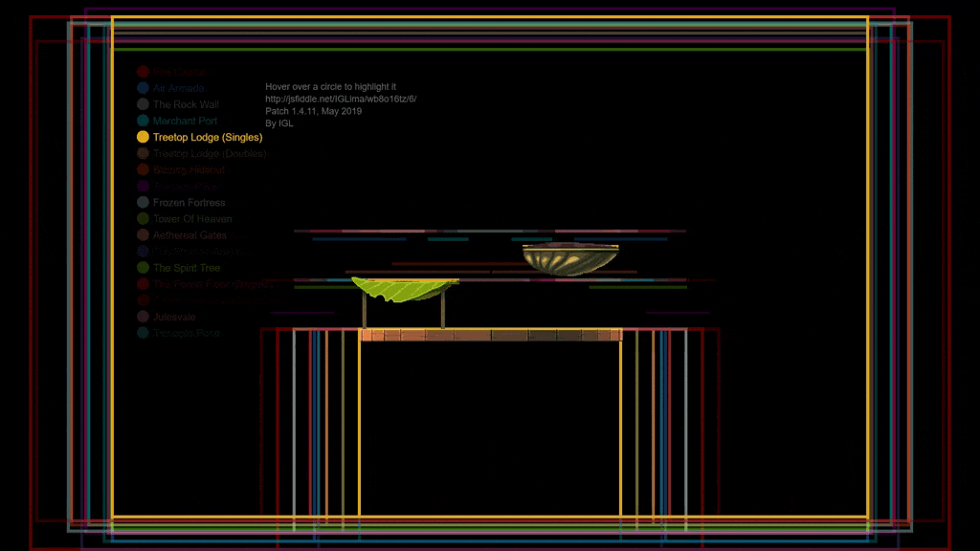980x551 pixels.
Task: Select the Aethereal Gates color dot
Action: [143, 235]
